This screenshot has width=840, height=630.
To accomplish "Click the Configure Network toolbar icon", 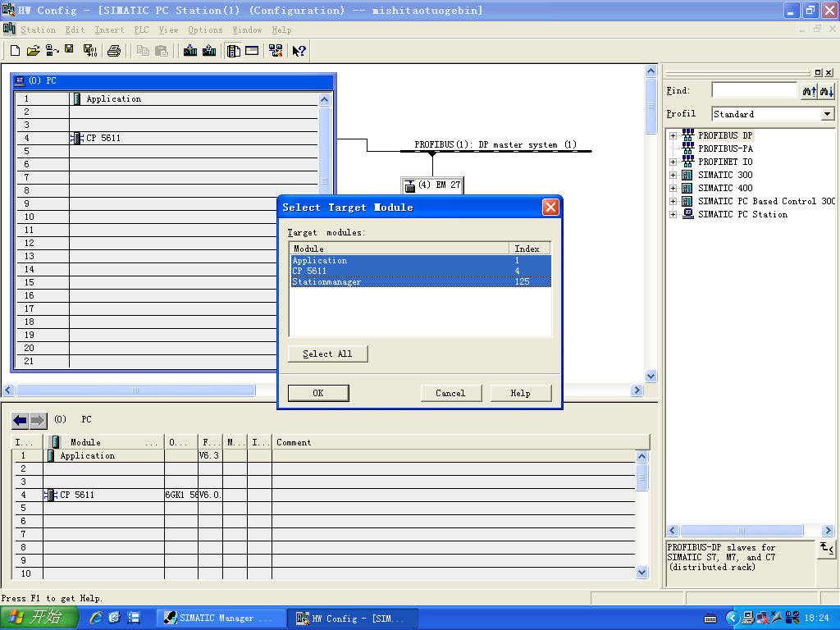I will [276, 51].
